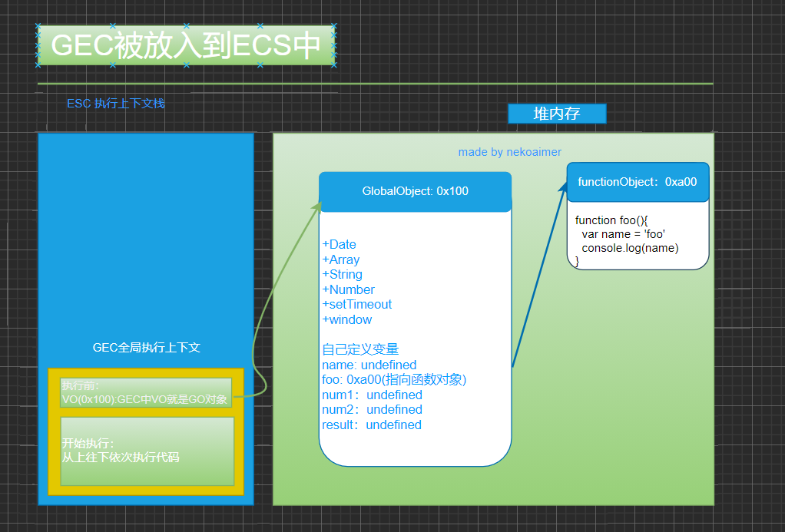Viewport: 785px width, 532px height.
Task: Click the "made by nekoaimer" text
Action: pos(509,152)
